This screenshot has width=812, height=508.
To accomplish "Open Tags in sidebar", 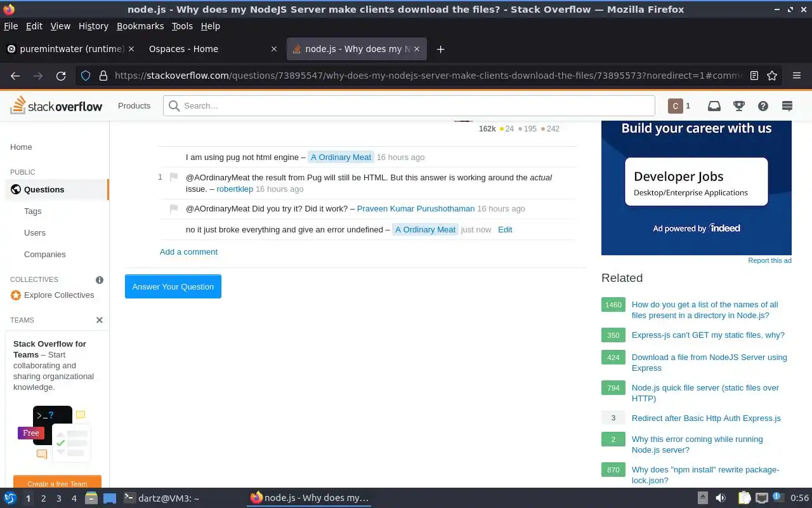I will (32, 211).
